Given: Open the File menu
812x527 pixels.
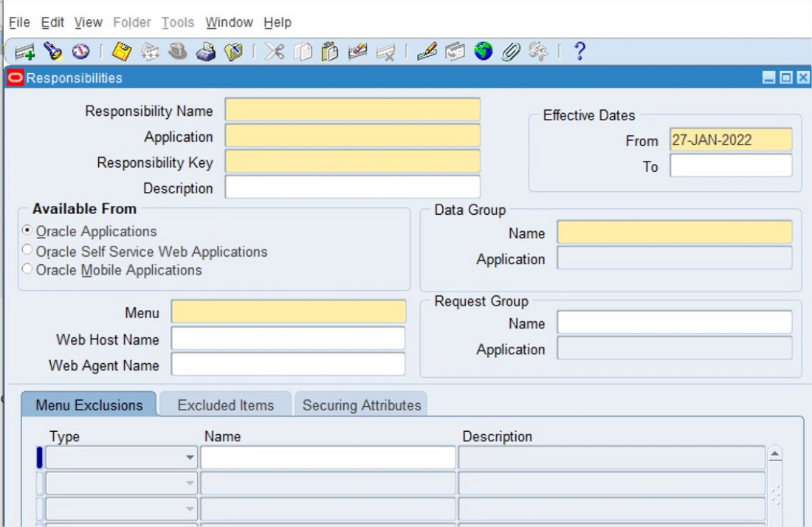Looking at the screenshot, I should [x=19, y=23].
